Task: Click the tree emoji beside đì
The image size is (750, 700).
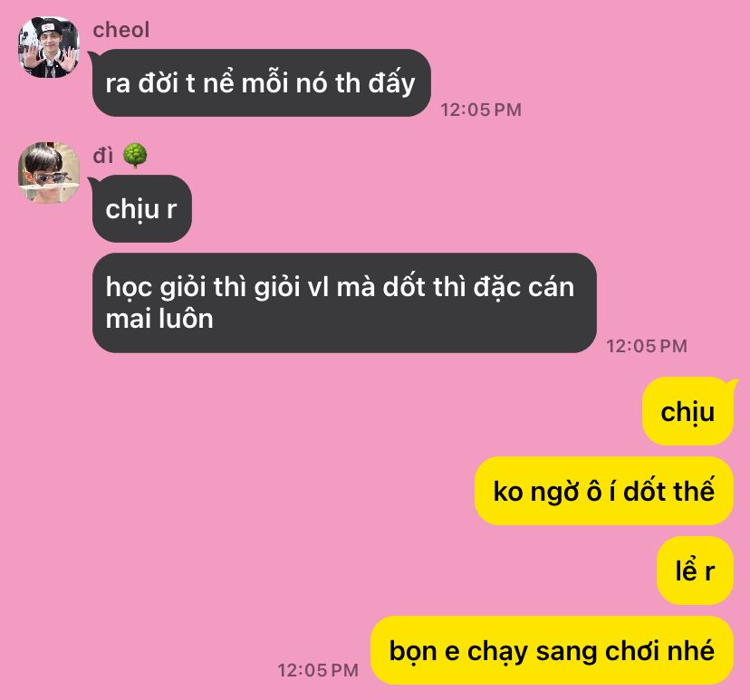Action: (x=135, y=156)
